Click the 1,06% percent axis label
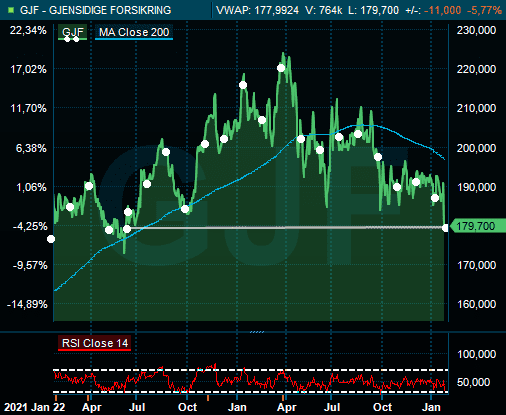This screenshot has height=415, width=506. coord(31,187)
